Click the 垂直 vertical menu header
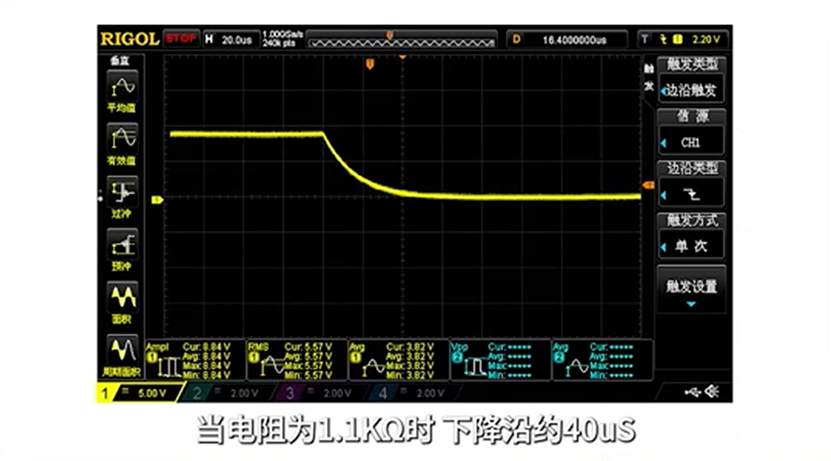The image size is (831, 461). (120, 61)
